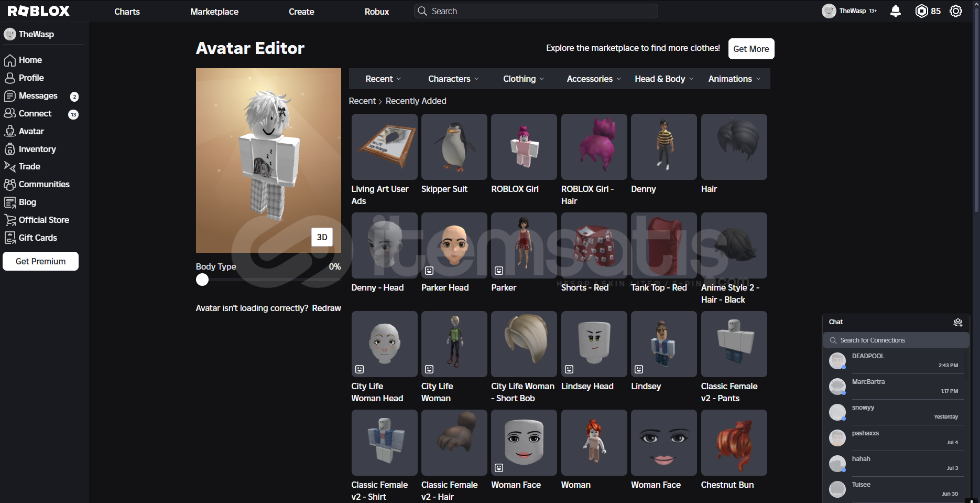This screenshot has height=503, width=980.
Task: Click Redraw avatar link
Action: click(326, 308)
